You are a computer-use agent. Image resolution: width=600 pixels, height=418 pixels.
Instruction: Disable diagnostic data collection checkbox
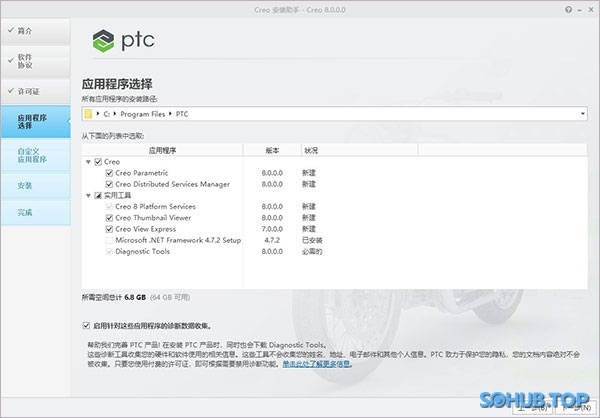(86, 326)
